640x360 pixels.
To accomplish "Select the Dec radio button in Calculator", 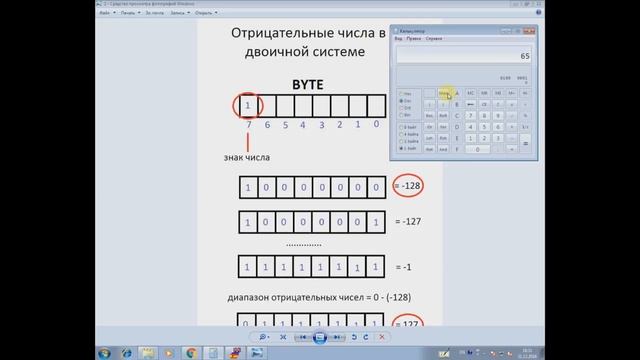I will click(405, 101).
